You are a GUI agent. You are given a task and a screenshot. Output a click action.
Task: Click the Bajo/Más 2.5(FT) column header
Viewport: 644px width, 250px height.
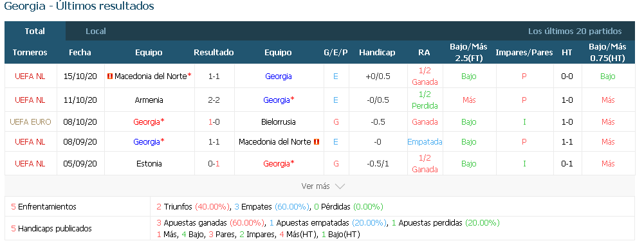(x=468, y=53)
